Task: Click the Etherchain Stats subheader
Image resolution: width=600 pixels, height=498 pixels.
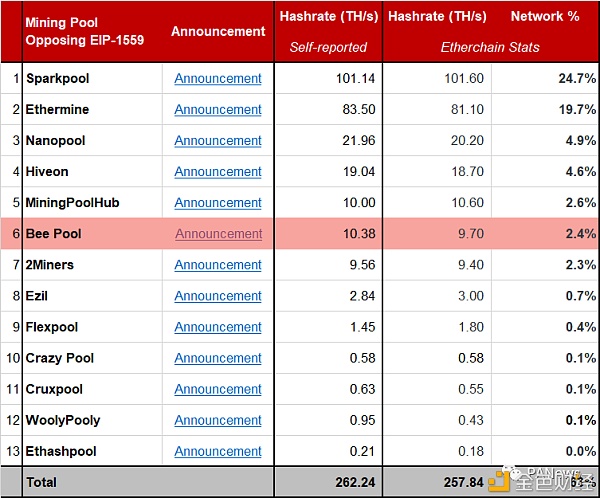Action: pyautogui.click(x=490, y=47)
